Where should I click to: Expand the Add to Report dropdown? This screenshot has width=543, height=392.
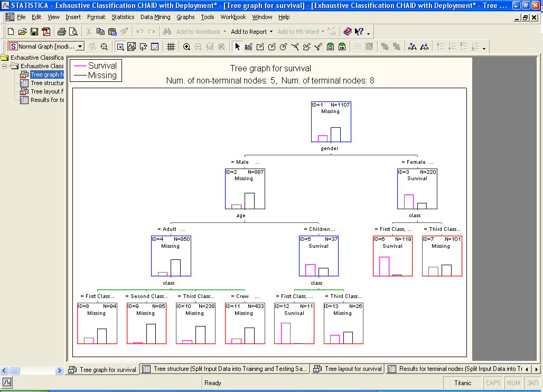(271, 32)
